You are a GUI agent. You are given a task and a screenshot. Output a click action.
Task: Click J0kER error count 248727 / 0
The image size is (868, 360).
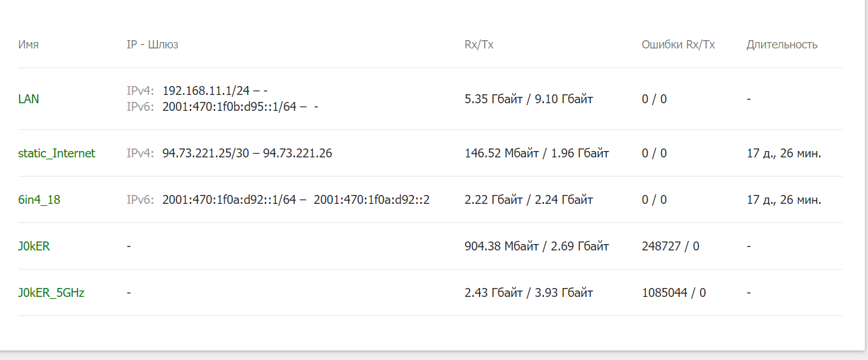pos(671,246)
